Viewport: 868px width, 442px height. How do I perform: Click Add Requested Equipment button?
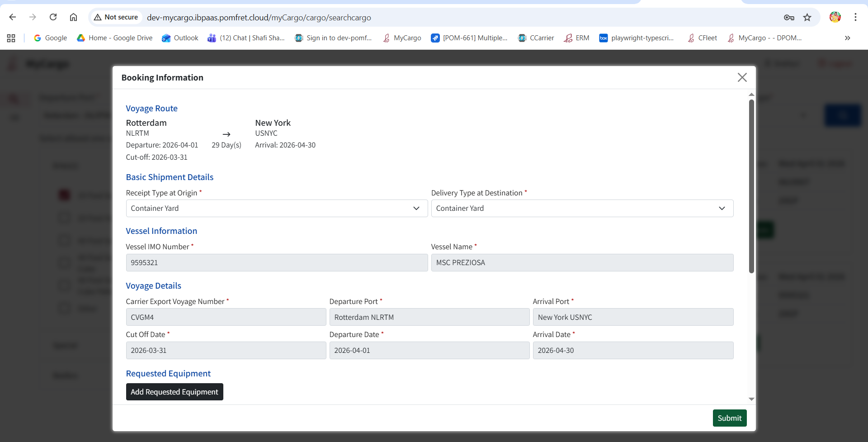(175, 392)
